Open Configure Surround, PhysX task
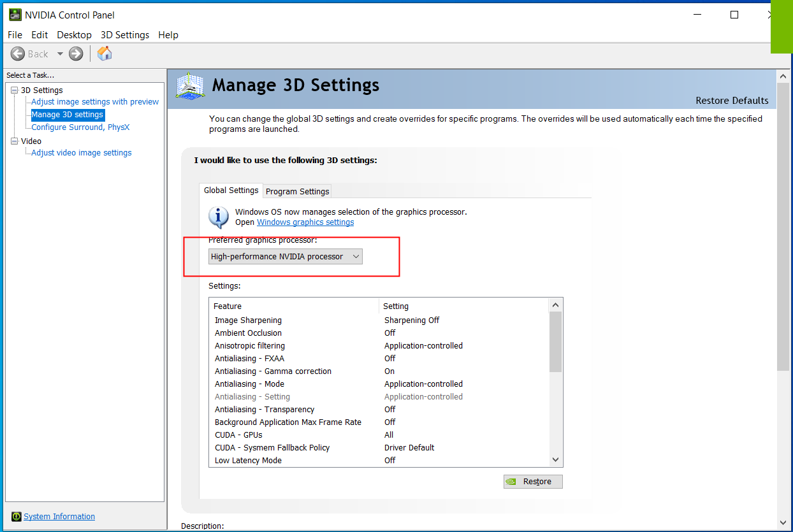Viewport: 793px width, 532px height. coord(80,127)
